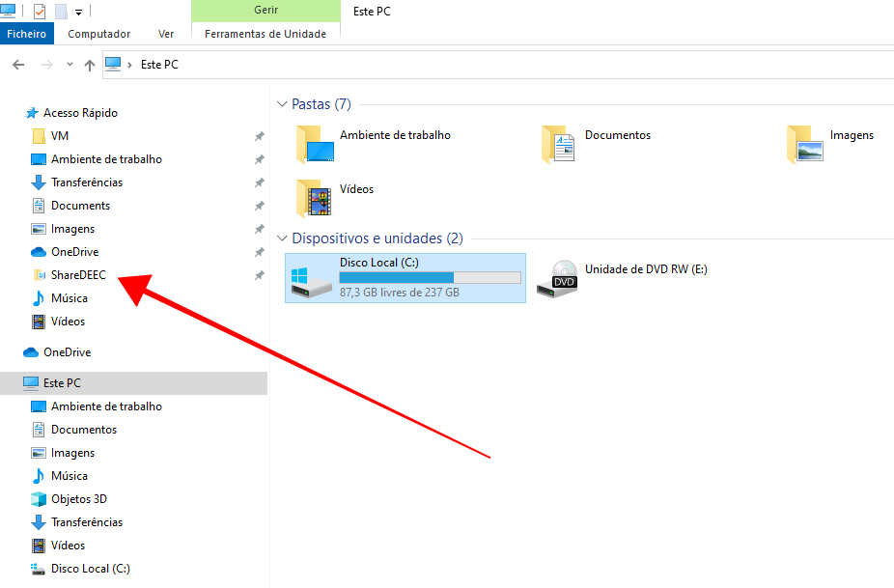Click the PC icon in the address bar

pos(114,64)
